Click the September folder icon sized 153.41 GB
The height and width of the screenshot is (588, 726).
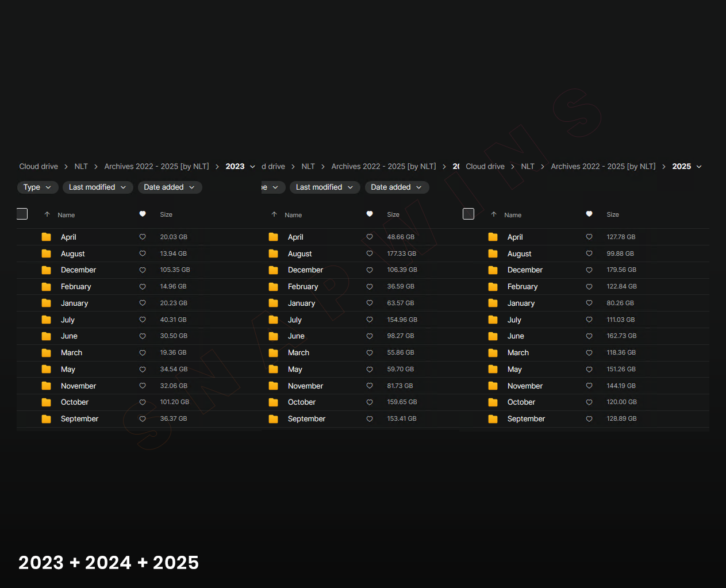274,419
